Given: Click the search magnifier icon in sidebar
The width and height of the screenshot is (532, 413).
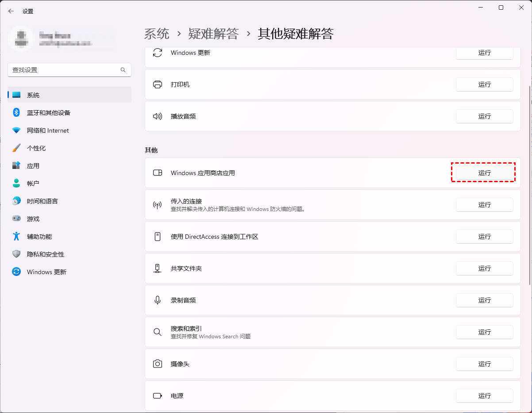Looking at the screenshot, I should pyautogui.click(x=123, y=70).
